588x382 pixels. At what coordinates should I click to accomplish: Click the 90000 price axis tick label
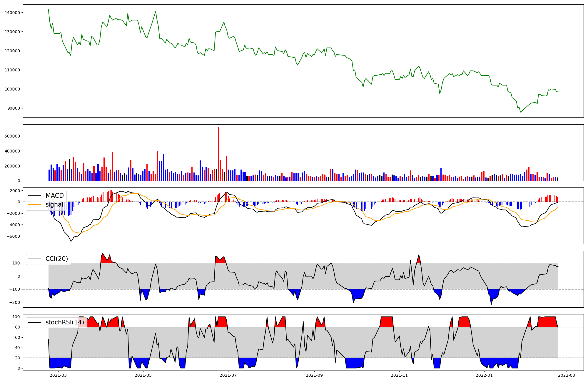pyautogui.click(x=14, y=108)
